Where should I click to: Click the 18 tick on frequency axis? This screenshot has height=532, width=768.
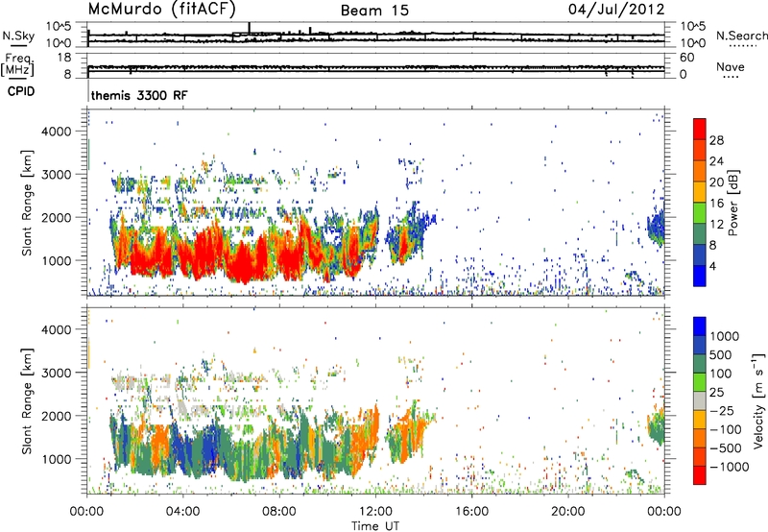coord(64,58)
